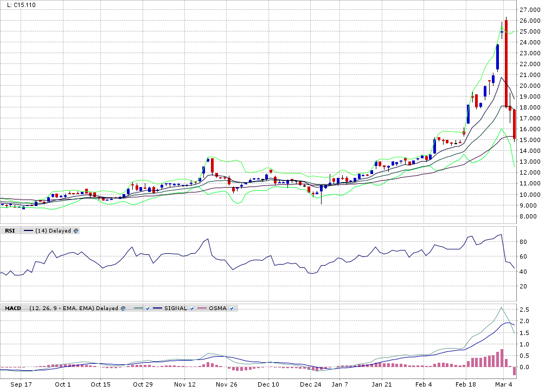Screen dimensions: 545x392
Task: Click the settings icon next to RSI Delayed
Action: click(x=76, y=230)
